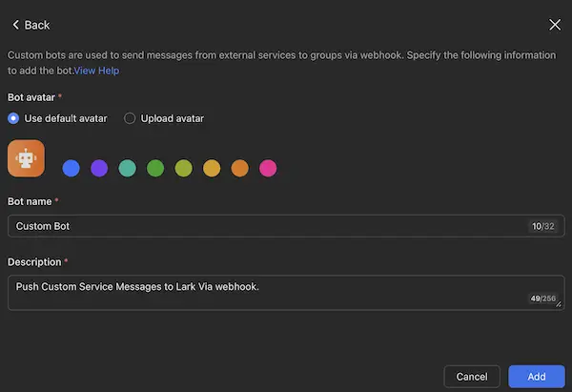Pick the orange avatar color
Image resolution: width=572 pixels, height=392 pixels.
240,169
